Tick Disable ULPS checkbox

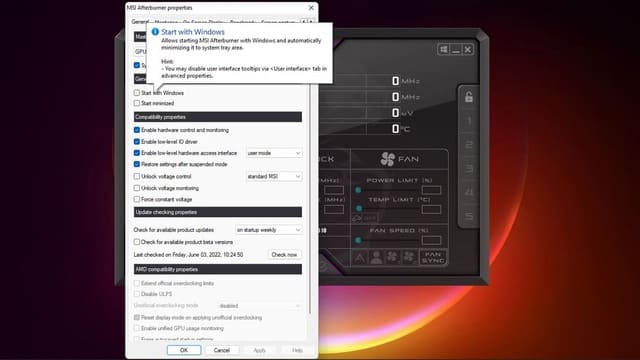tap(137, 294)
